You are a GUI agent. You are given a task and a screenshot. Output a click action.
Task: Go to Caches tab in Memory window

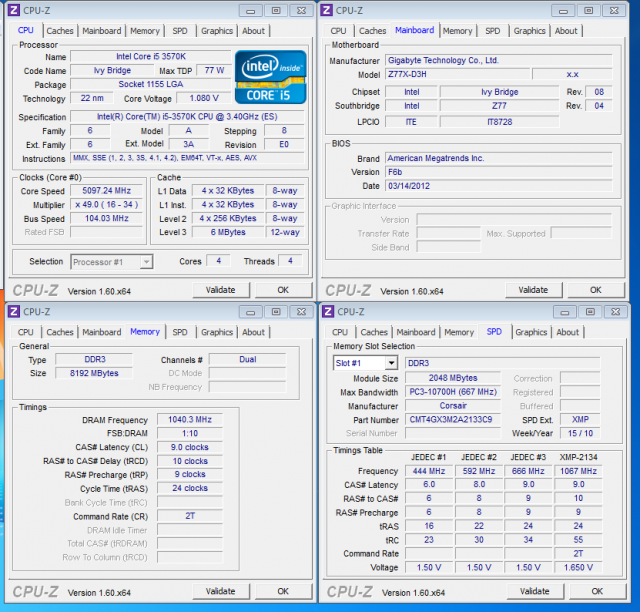[x=60, y=332]
